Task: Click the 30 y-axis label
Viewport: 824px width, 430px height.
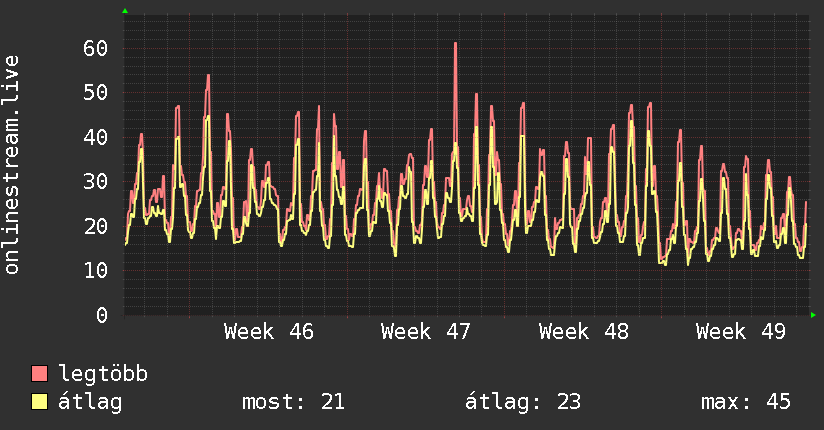Action: [x=96, y=181]
